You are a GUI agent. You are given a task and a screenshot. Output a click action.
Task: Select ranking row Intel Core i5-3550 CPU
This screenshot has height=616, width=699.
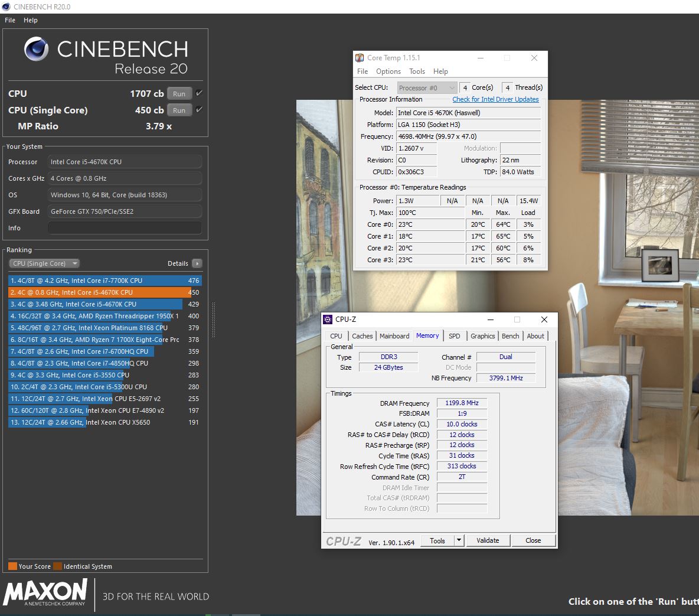click(x=104, y=375)
